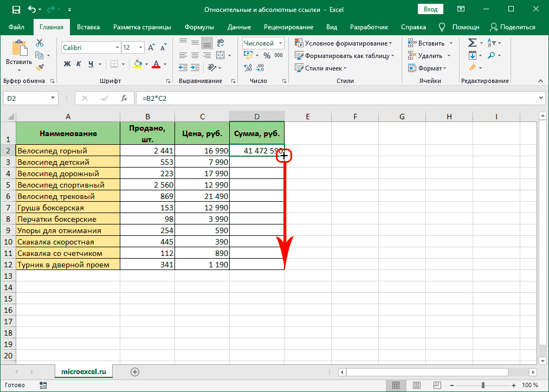Toggle bold formatting (Ж)

point(67,64)
